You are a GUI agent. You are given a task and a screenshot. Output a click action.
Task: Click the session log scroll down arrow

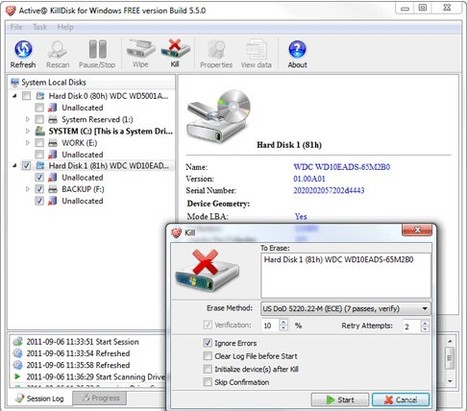pyautogui.click(x=450, y=381)
